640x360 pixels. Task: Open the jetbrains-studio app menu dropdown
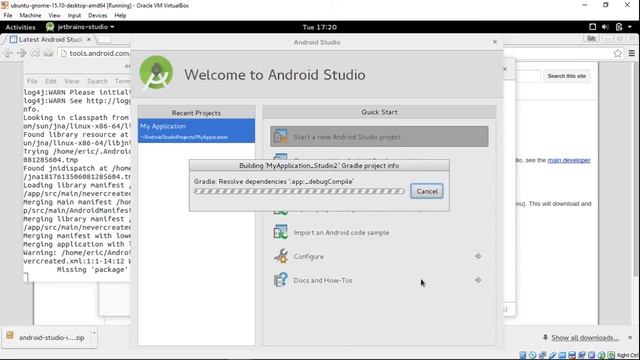coord(112,27)
